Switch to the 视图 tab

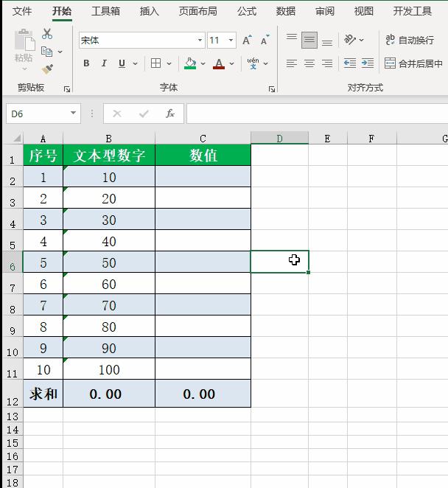pos(364,11)
